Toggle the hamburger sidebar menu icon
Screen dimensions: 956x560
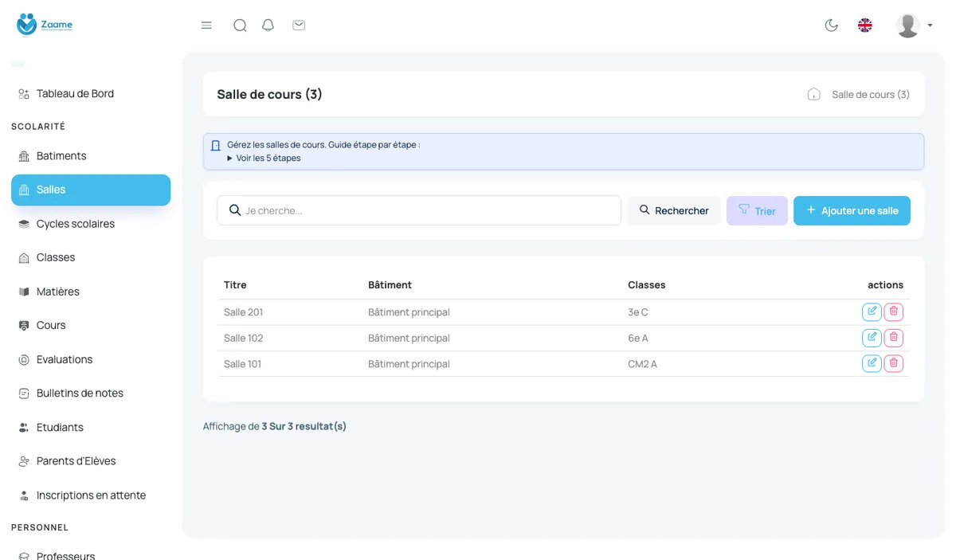click(206, 25)
